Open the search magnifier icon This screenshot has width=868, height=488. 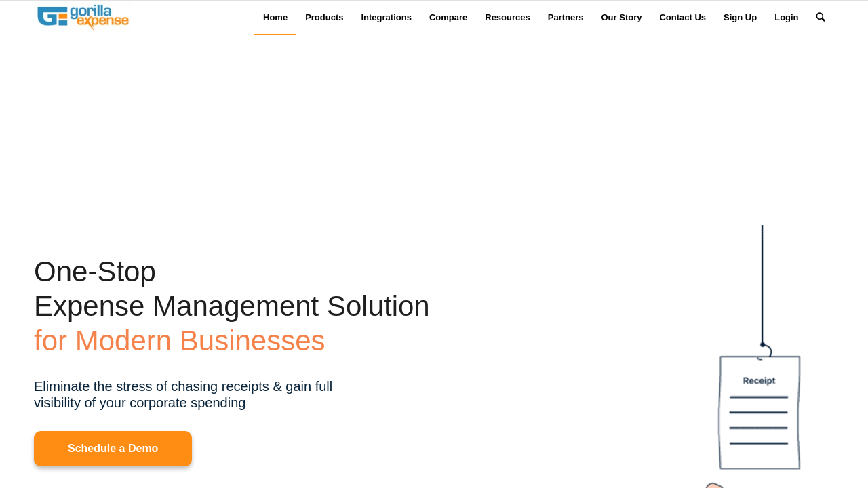[x=821, y=18]
